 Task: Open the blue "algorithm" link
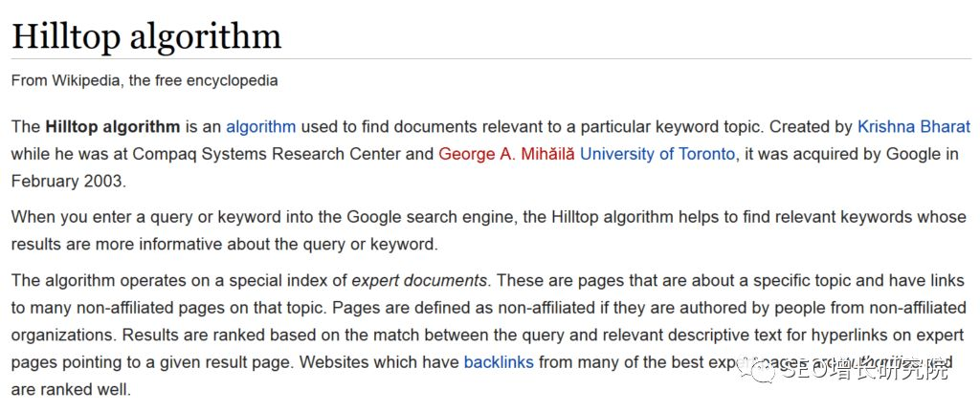click(260, 126)
